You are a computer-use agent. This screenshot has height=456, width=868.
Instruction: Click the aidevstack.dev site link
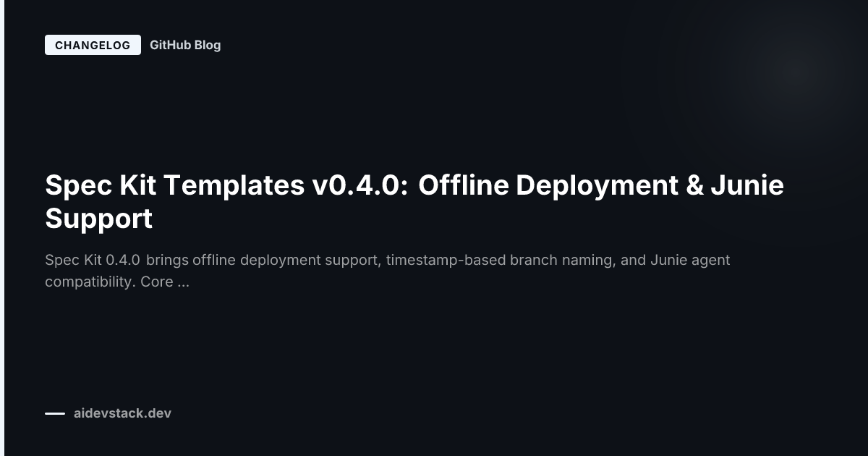122,413
